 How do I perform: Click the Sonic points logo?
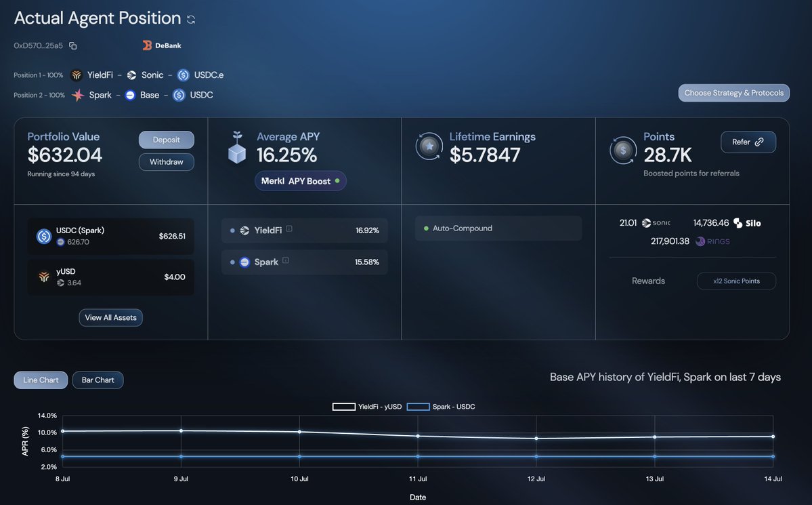pos(656,223)
